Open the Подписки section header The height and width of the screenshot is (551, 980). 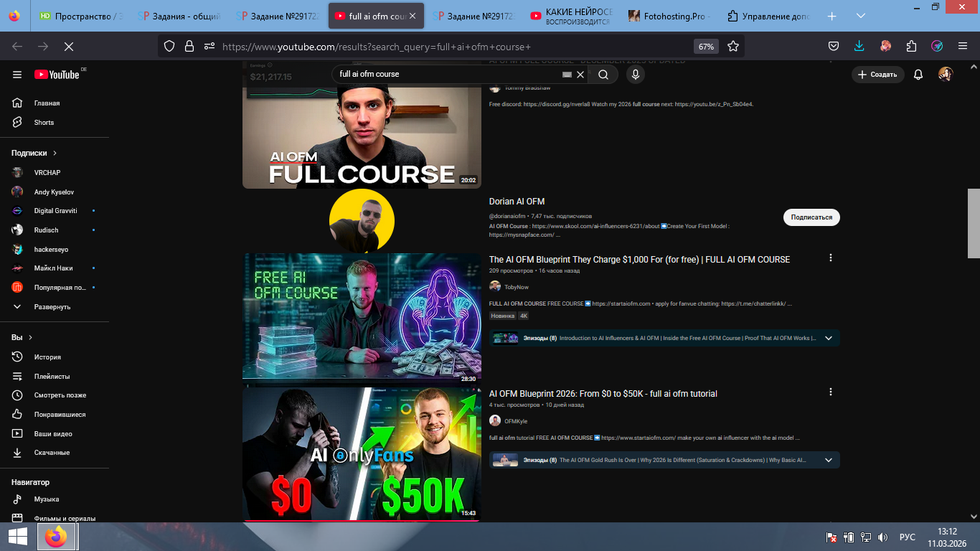pos(34,153)
